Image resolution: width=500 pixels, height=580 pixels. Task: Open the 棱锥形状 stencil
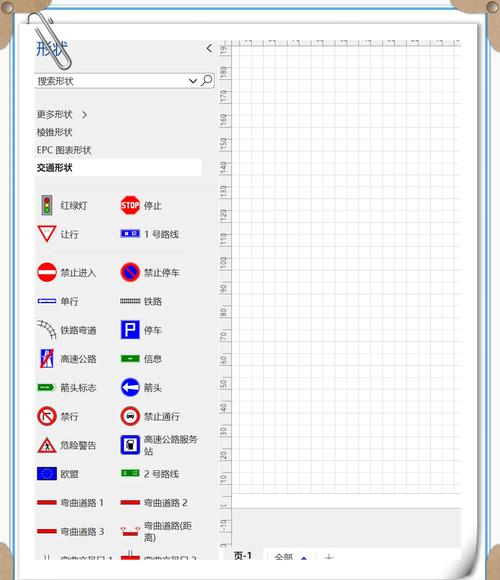tap(54, 132)
